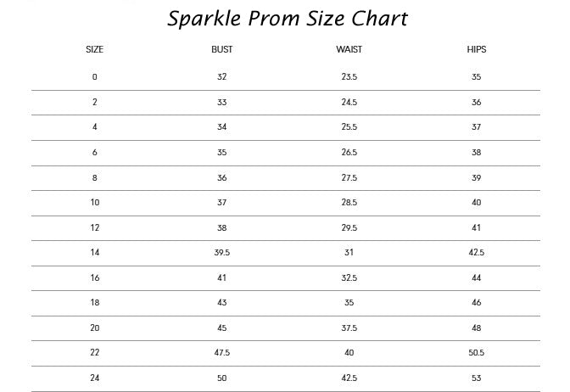Click the SIZE column header
Image resolution: width=570 pixels, height=392 pixels.
[95, 50]
